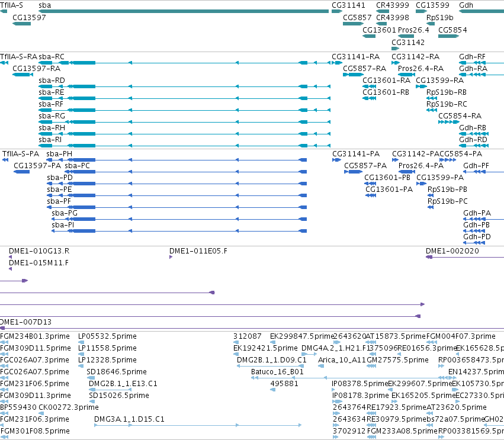Click the CG13599 gene label
Screen dimensions: 504x440
click(x=432, y=5)
